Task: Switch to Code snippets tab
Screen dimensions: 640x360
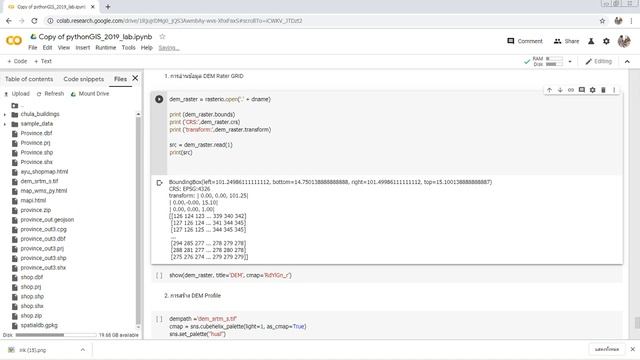Action: pos(84,79)
